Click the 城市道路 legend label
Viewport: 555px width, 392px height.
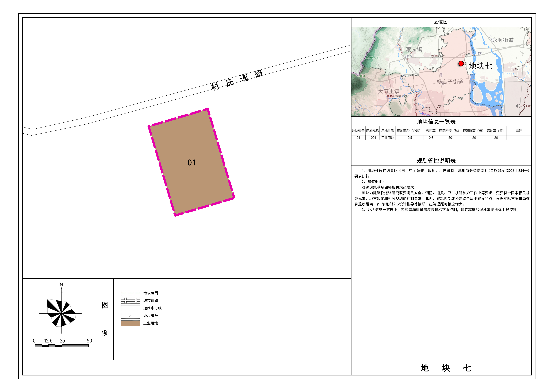pyautogui.click(x=151, y=300)
